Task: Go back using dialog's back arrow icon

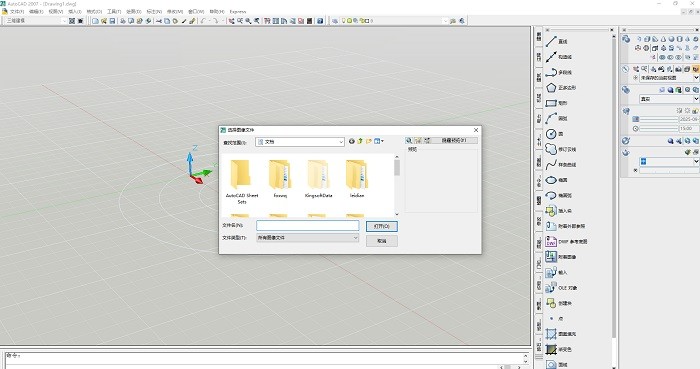Action: (352, 141)
